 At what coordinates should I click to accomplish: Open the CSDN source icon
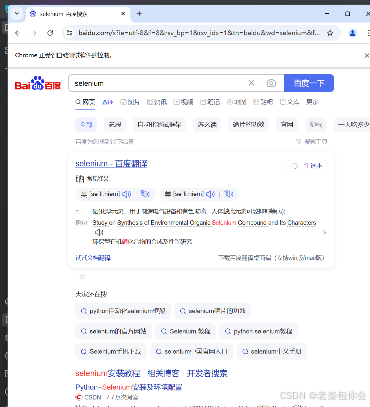click(x=79, y=397)
